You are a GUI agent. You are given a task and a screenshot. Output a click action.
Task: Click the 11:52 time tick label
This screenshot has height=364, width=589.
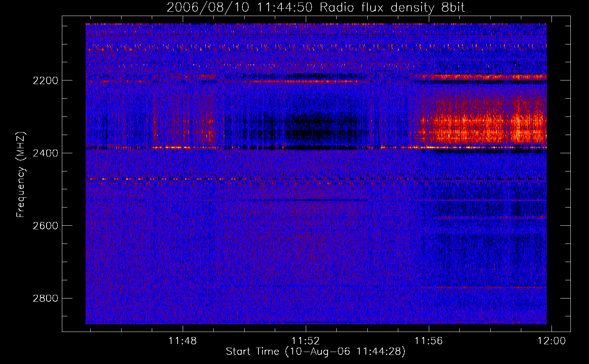306,341
